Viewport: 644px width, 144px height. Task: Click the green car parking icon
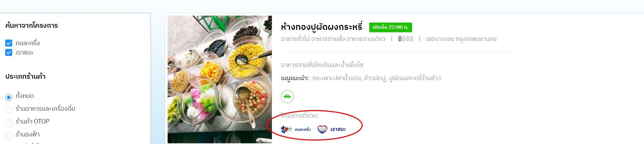[x=287, y=96]
